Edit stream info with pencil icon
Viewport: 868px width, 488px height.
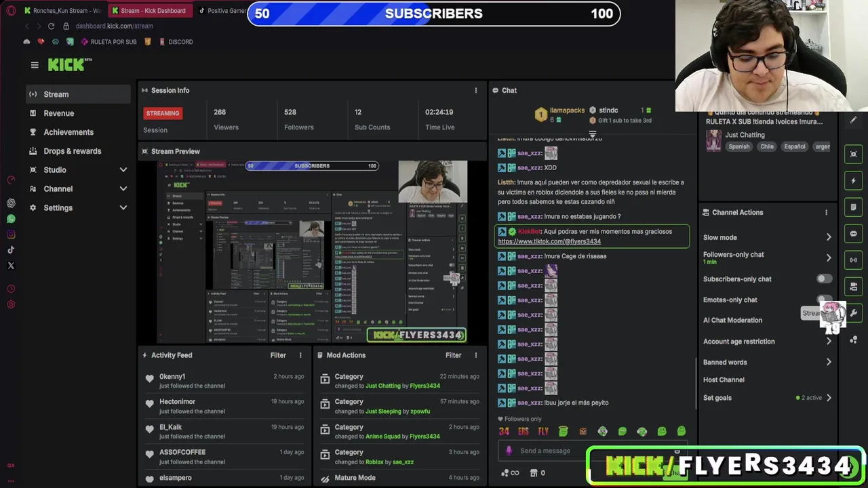coord(853,120)
